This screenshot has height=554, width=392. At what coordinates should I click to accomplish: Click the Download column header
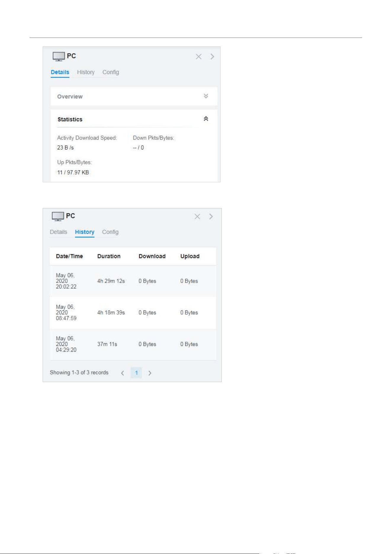[152, 256]
